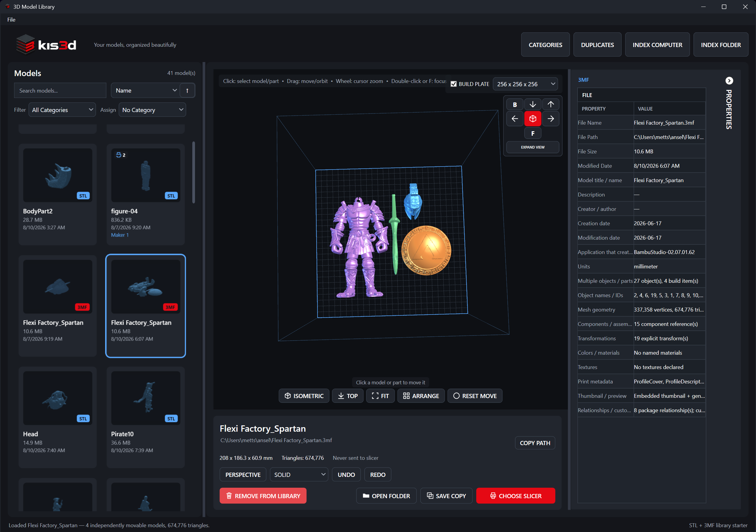
Task: Select the figure-04 model thumbnail
Action: click(x=146, y=175)
